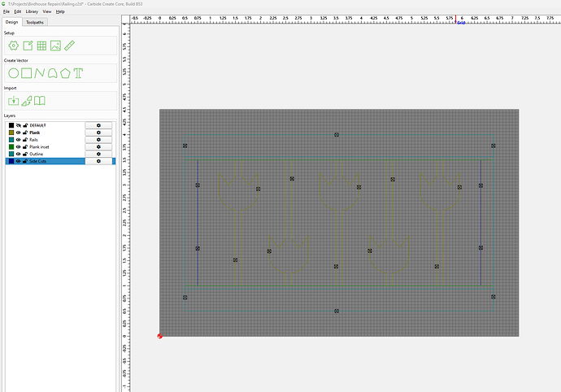Click lock icon of Plank inset layer
Image resolution: width=561 pixels, height=392 pixels.
(25, 146)
